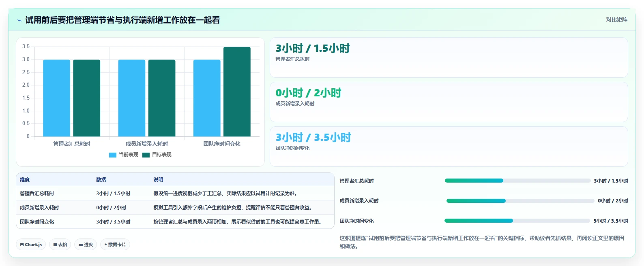Click the green 目标表现 bar for 成员新增录入耗时

pyautogui.click(x=162, y=98)
